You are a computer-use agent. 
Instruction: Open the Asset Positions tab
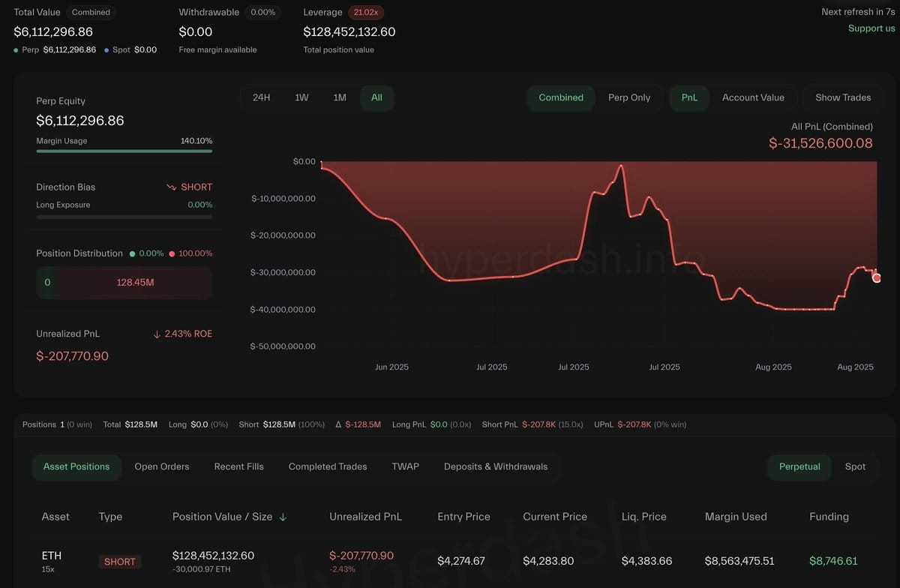tap(76, 466)
